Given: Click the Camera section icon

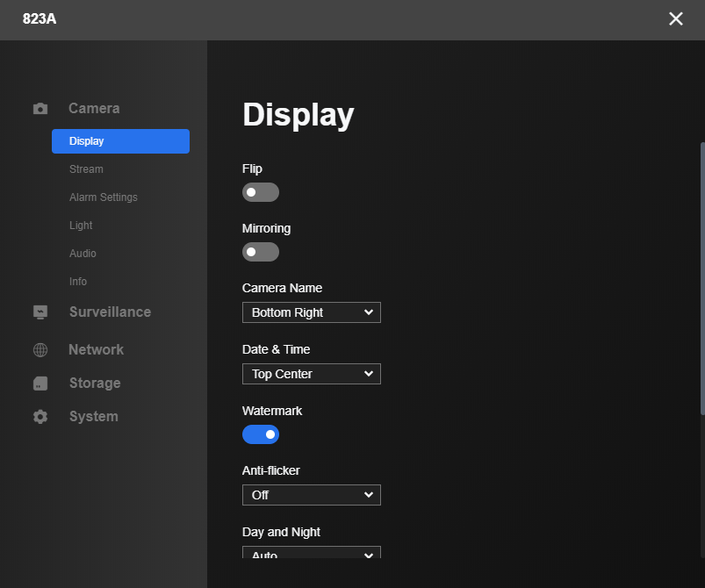Looking at the screenshot, I should click(40, 109).
